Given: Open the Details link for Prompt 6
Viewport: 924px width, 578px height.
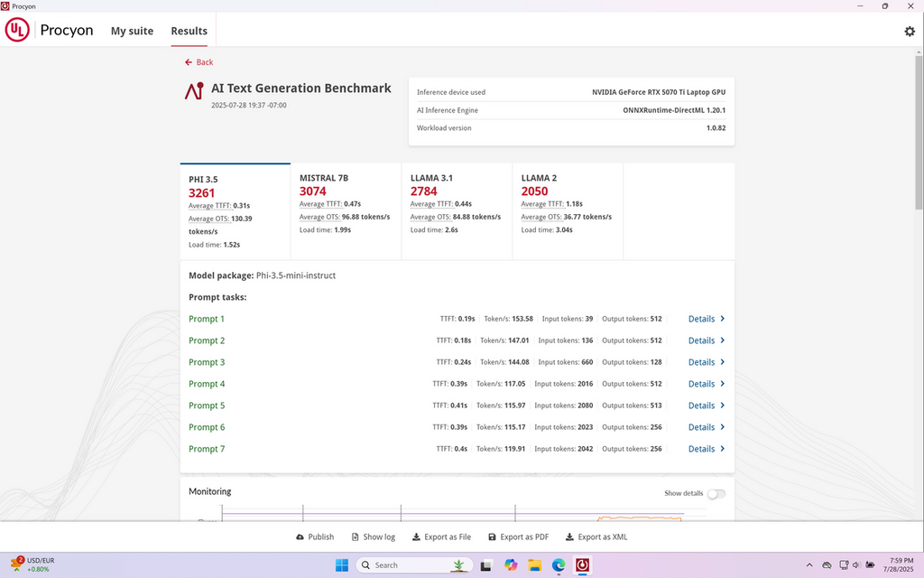Looking at the screenshot, I should pos(707,427).
